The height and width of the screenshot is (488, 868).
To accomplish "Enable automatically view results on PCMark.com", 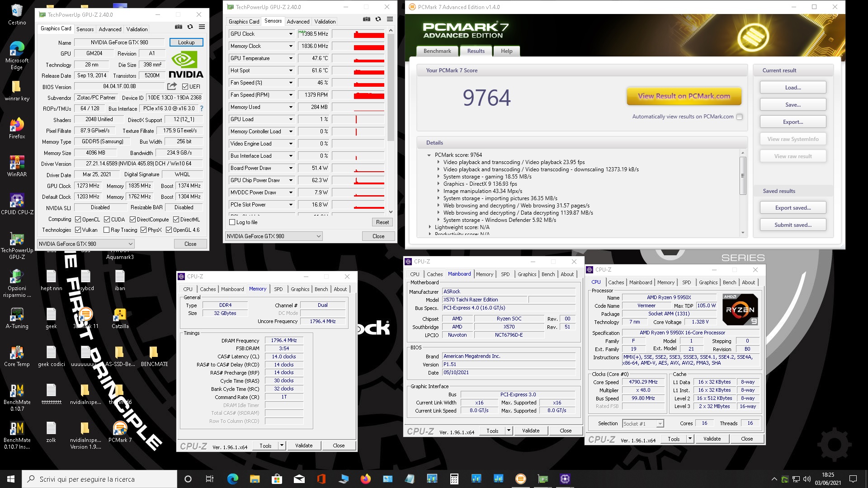I will 740,117.
